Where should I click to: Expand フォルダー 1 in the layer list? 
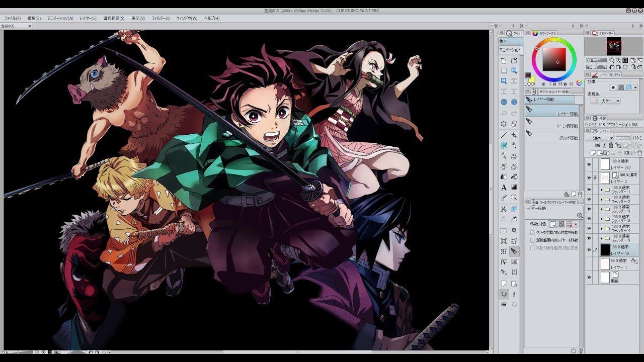(601, 190)
